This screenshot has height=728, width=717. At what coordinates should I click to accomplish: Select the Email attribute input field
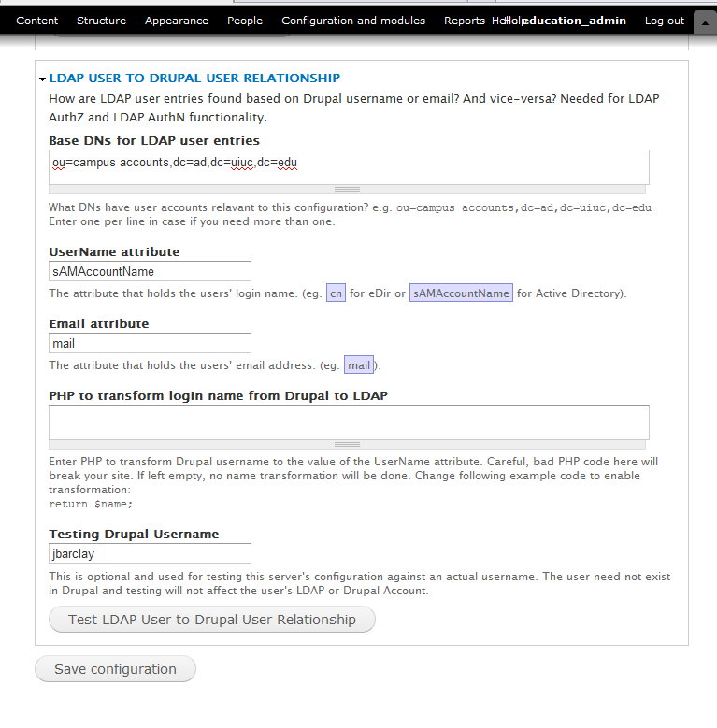(x=150, y=344)
